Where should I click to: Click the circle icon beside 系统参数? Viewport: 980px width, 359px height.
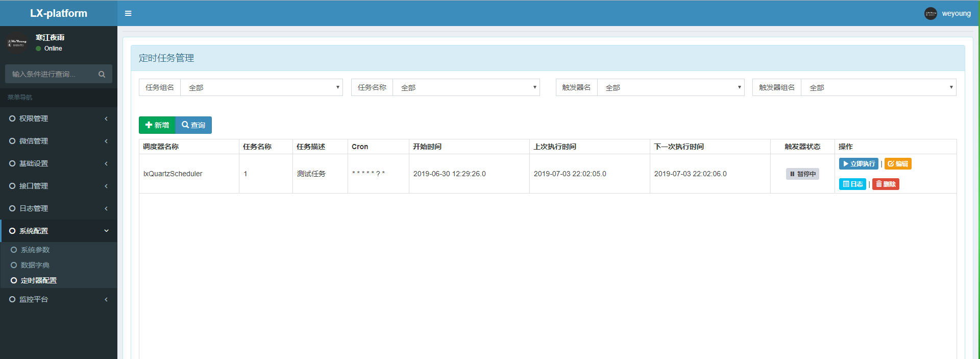14,250
